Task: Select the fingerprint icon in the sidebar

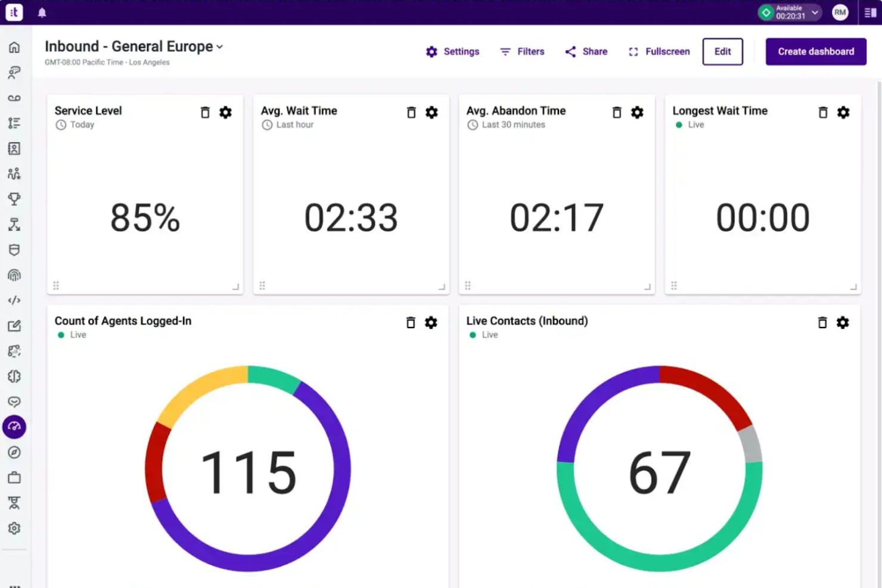Action: (14, 275)
